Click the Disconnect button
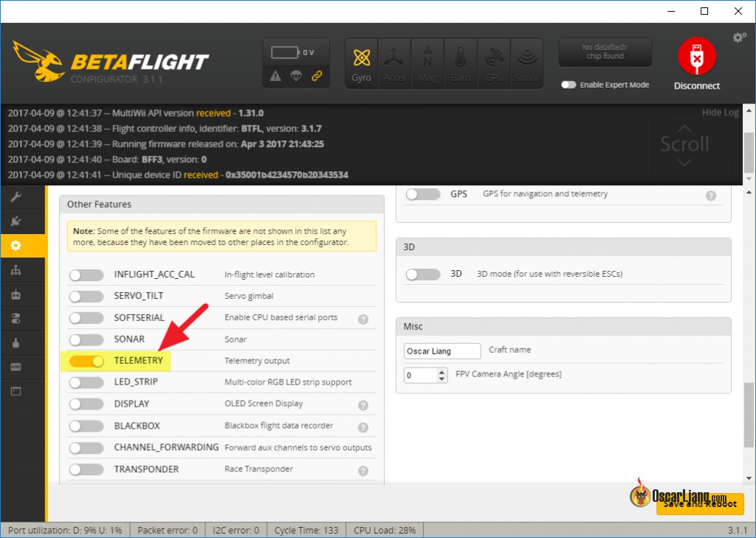Viewport: 756px width, 538px height. point(697,64)
